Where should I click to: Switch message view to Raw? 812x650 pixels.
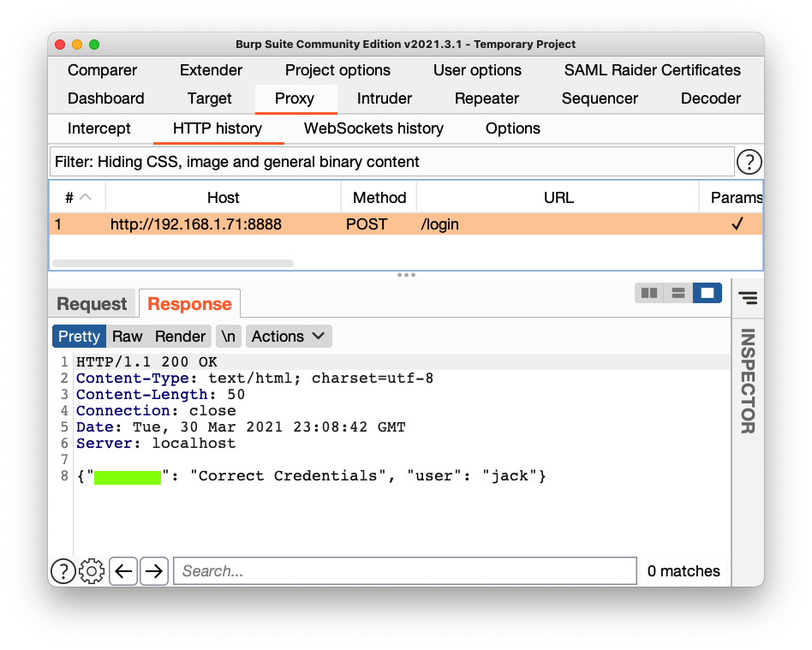click(127, 337)
